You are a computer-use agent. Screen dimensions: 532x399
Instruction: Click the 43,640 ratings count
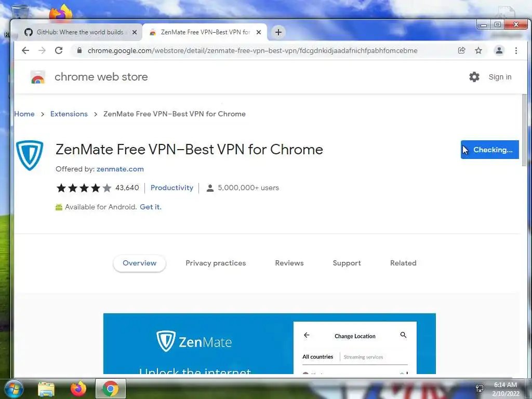point(127,188)
